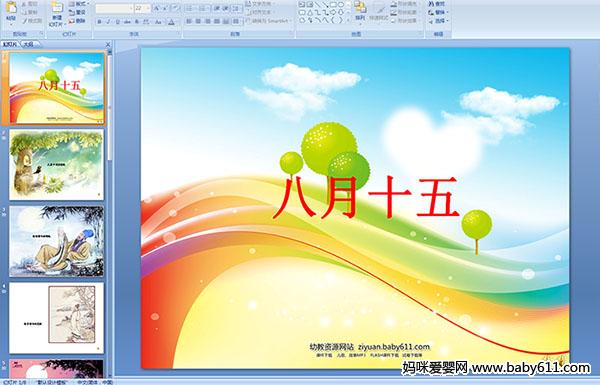This screenshot has height=385, width=600.
Task: Click the Find icon in the Editing group
Action: [x=437, y=4]
